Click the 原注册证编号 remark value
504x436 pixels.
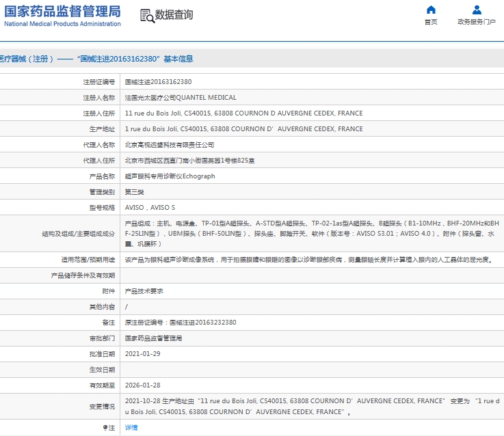(x=181, y=323)
